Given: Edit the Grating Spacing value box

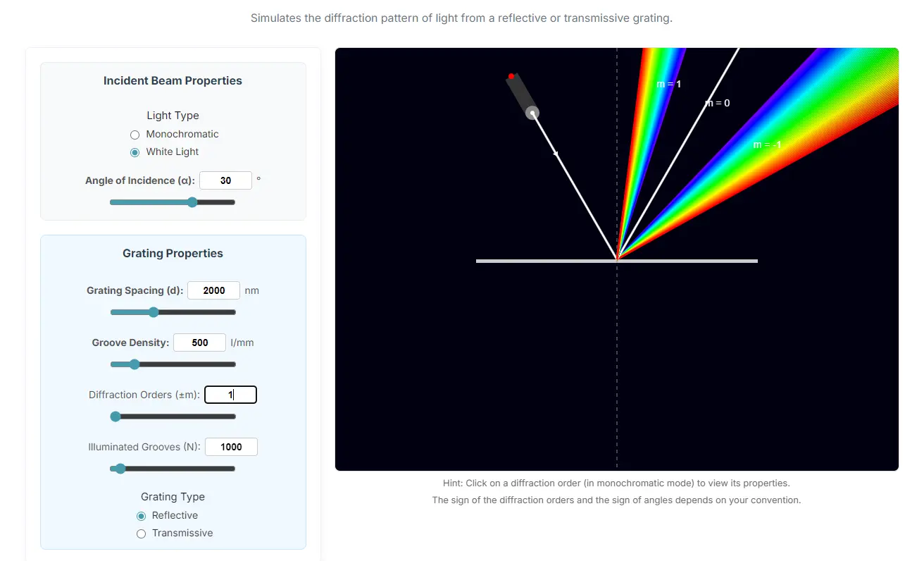Looking at the screenshot, I should [x=213, y=290].
